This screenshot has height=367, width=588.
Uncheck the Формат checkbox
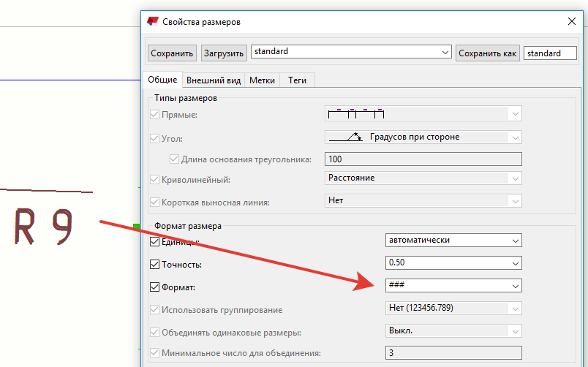(x=154, y=287)
